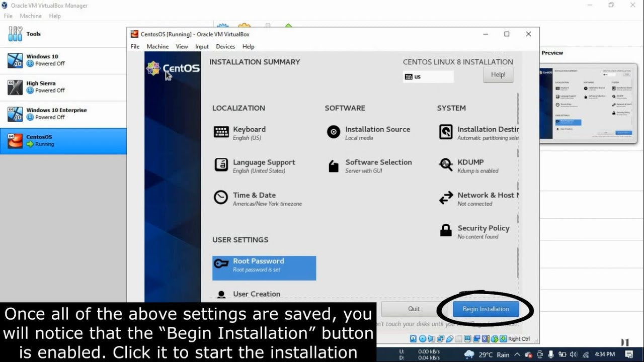The width and height of the screenshot is (644, 362).
Task: Click display settings icon in VM status bar
Action: tap(467, 339)
